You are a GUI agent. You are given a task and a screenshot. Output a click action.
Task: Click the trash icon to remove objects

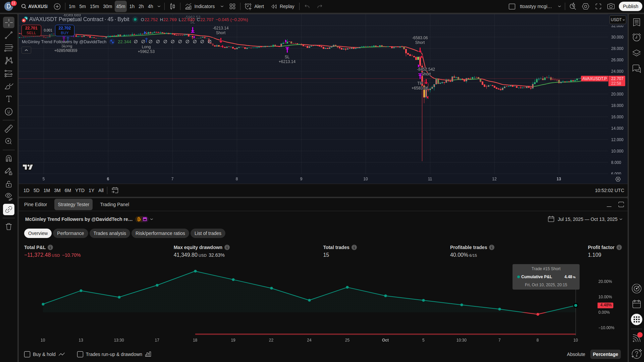[x=9, y=227]
